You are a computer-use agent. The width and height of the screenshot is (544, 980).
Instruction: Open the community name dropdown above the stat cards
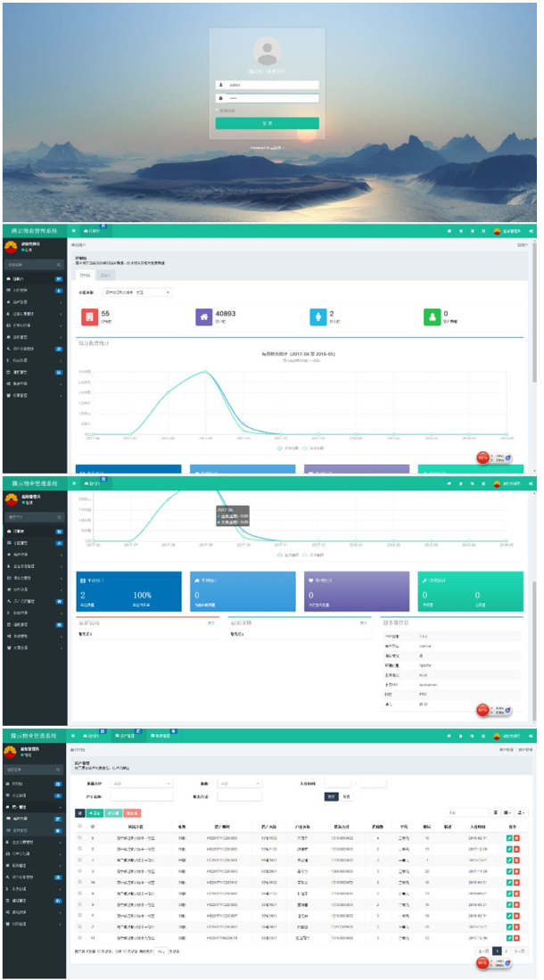click(137, 292)
